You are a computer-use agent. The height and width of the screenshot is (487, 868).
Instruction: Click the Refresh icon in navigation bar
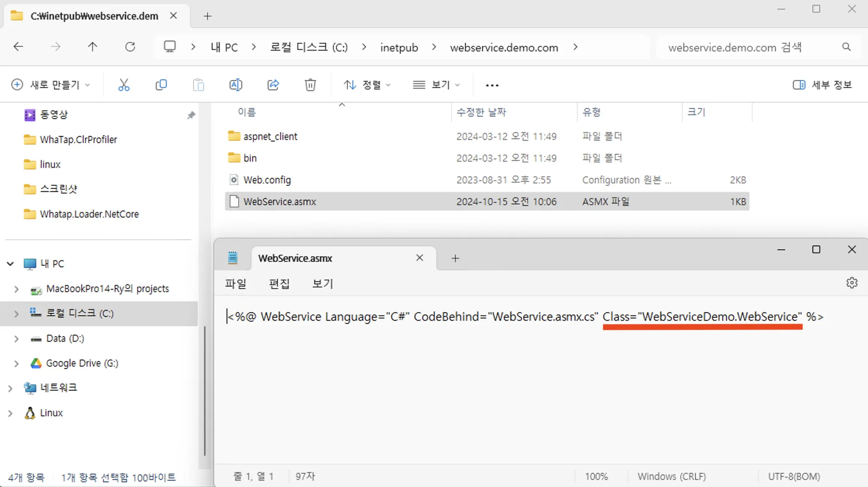[130, 47]
